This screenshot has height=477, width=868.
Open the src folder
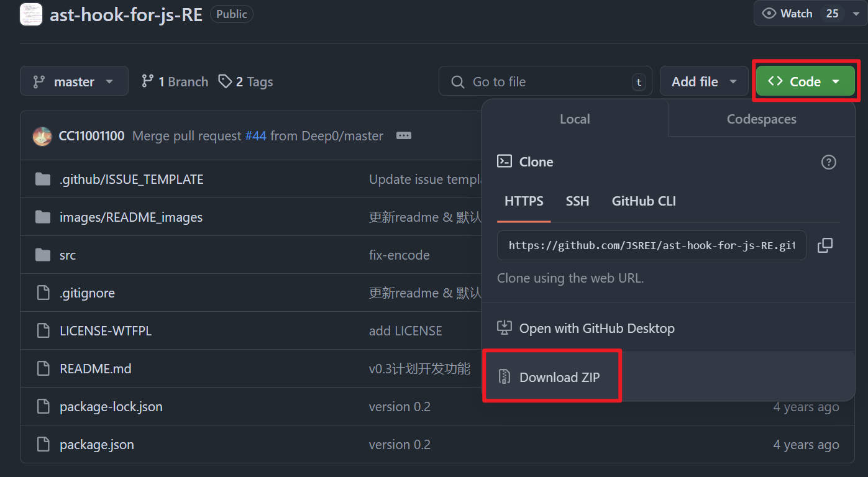point(68,255)
